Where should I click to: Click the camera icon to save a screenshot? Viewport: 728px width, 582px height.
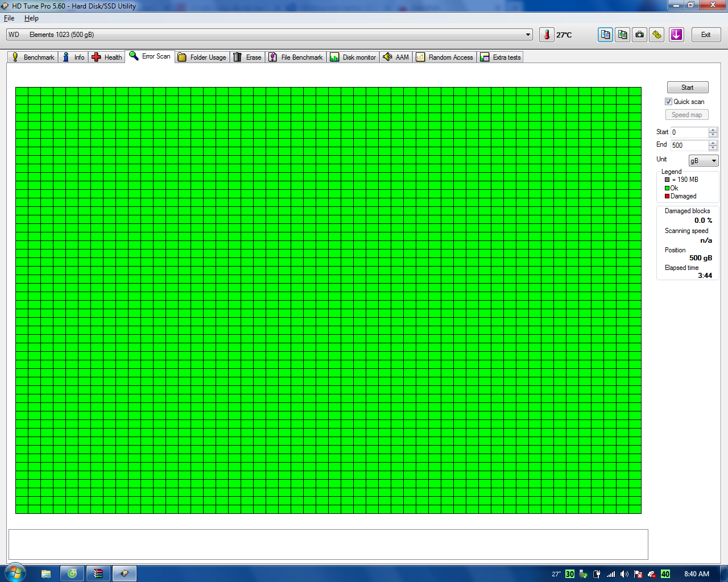[x=639, y=35]
